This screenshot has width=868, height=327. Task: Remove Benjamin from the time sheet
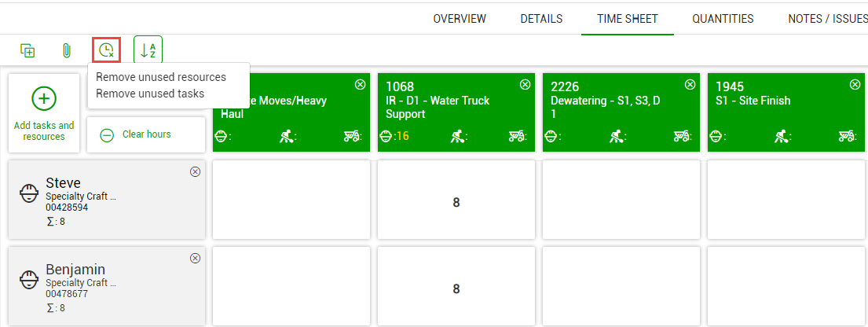click(196, 259)
